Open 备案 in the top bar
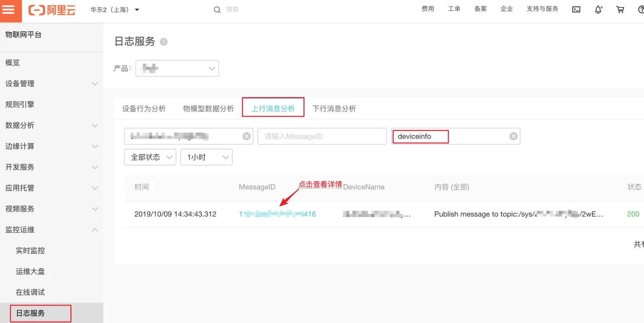Viewport: 644px width, 323px height. click(481, 9)
